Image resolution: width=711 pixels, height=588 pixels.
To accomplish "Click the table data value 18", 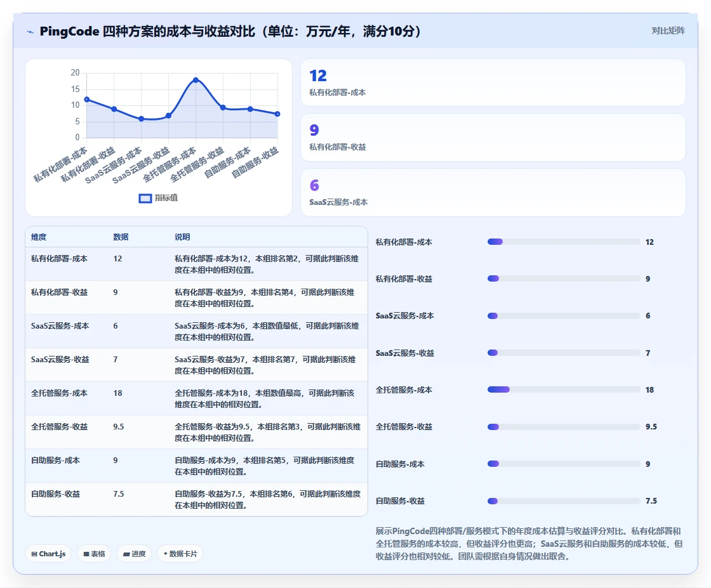I will 117,393.
